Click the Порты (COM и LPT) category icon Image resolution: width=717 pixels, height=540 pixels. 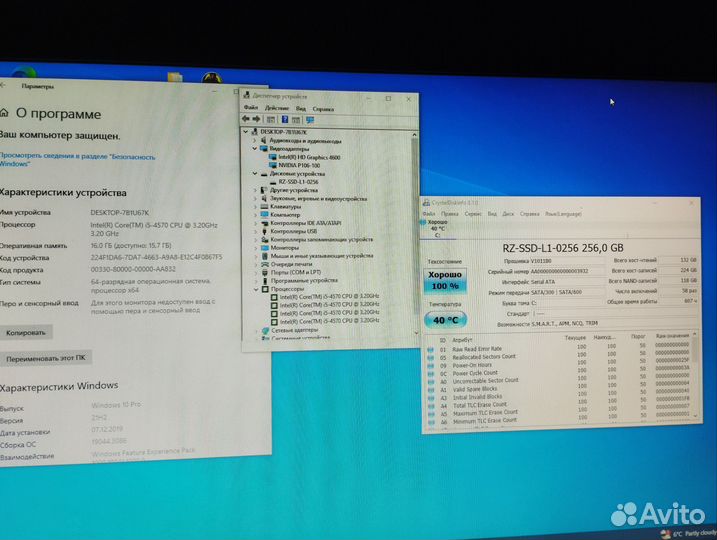coord(264,272)
